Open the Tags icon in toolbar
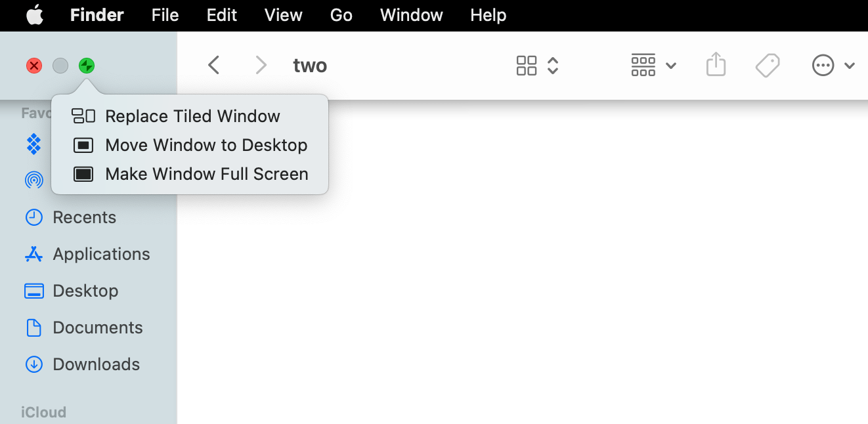Viewport: 868px width, 424px height. (767, 66)
